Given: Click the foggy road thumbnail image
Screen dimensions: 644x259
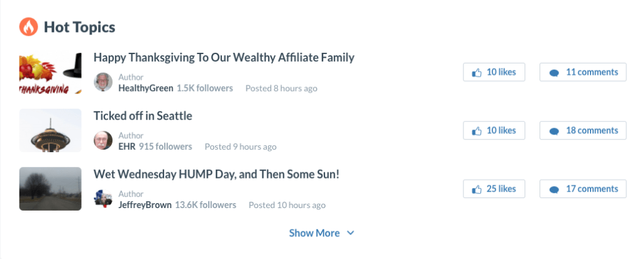Looking at the screenshot, I should tap(50, 189).
